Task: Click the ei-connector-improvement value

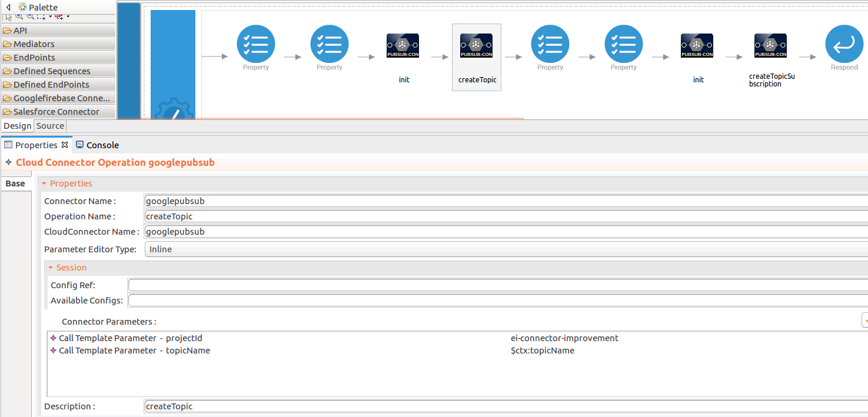Action: coord(564,338)
